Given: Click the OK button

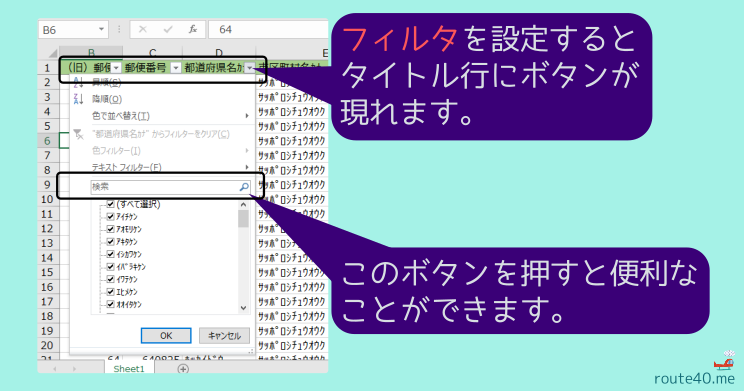Looking at the screenshot, I should [x=166, y=335].
